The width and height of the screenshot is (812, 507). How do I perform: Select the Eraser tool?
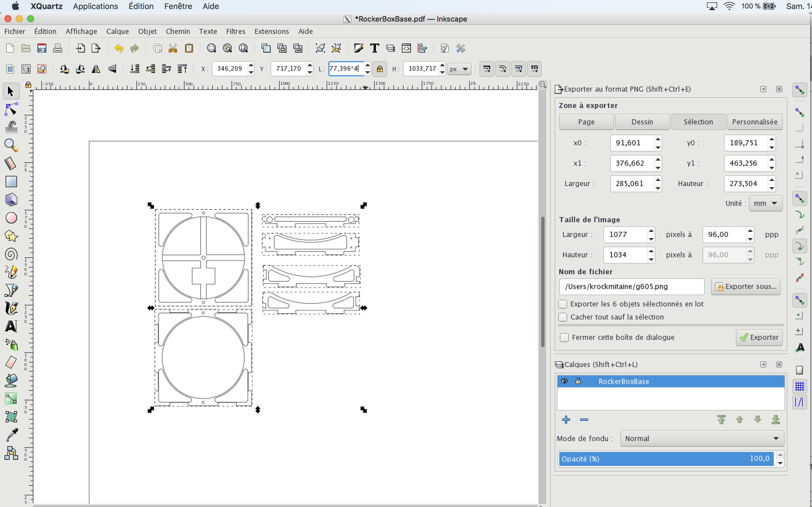point(11,363)
